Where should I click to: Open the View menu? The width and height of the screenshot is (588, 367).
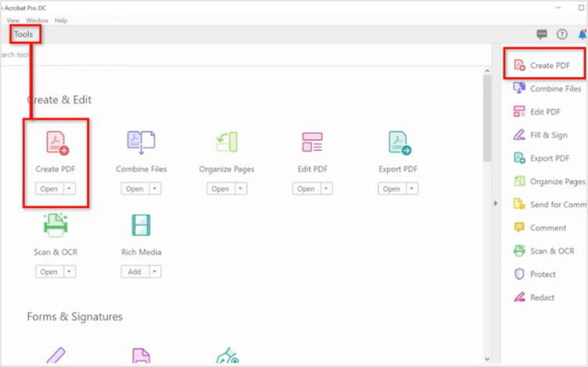13,20
